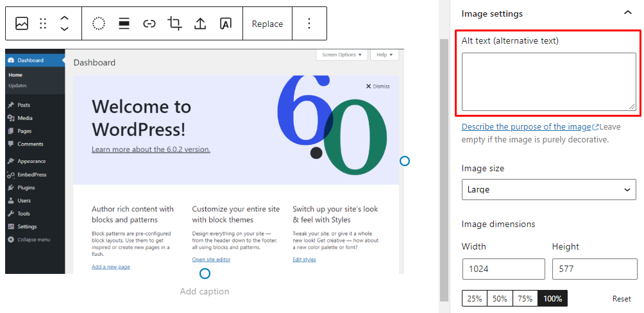Screen dimensions: 644x313
Task: Set image size to 50%
Action: tap(500, 298)
